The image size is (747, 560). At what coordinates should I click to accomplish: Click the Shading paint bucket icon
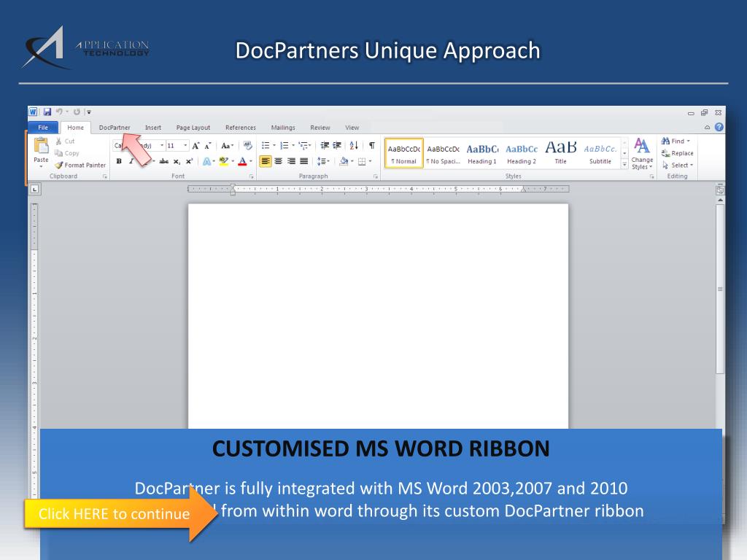(344, 161)
